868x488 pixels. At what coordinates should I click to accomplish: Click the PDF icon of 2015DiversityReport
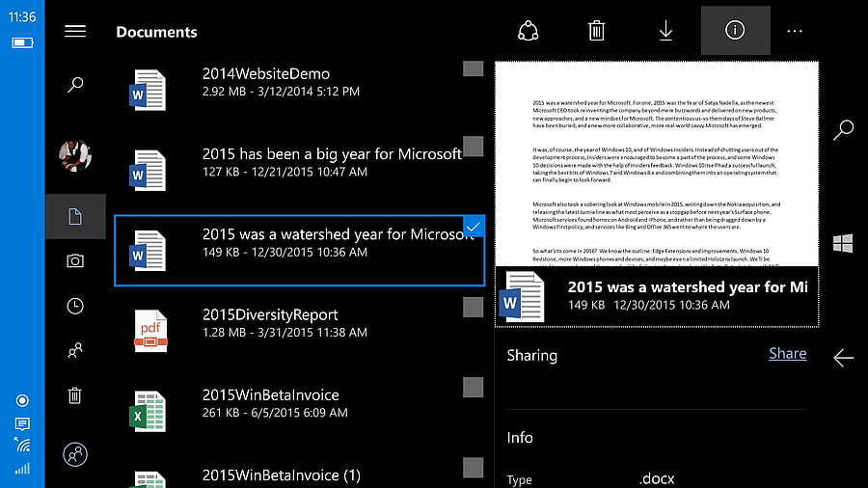coord(150,331)
